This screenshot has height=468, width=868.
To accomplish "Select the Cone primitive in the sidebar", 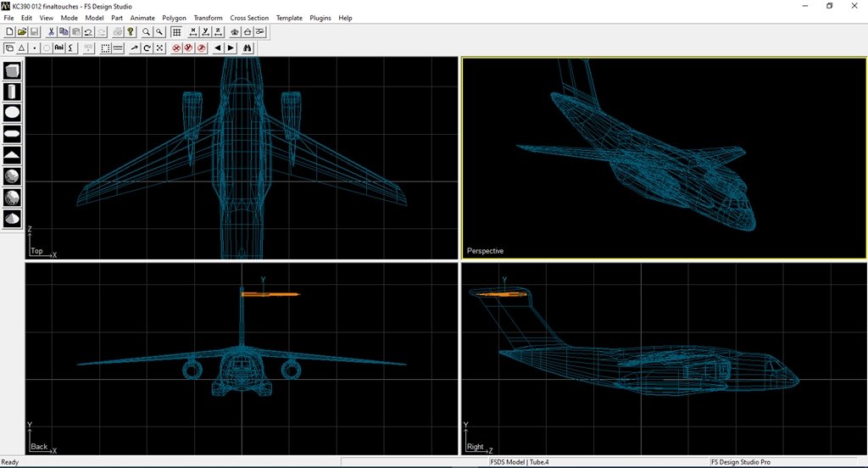I will [x=13, y=218].
